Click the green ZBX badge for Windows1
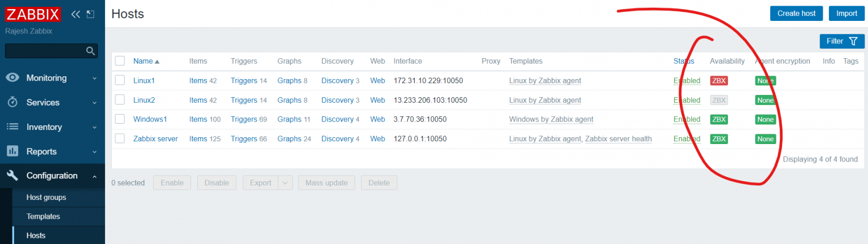 coord(719,119)
